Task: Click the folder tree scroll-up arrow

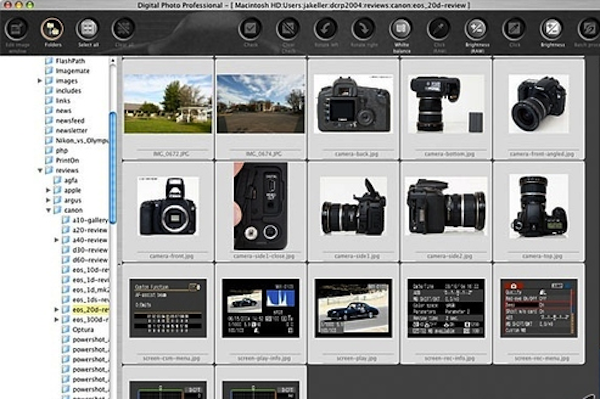Action: pos(112,61)
